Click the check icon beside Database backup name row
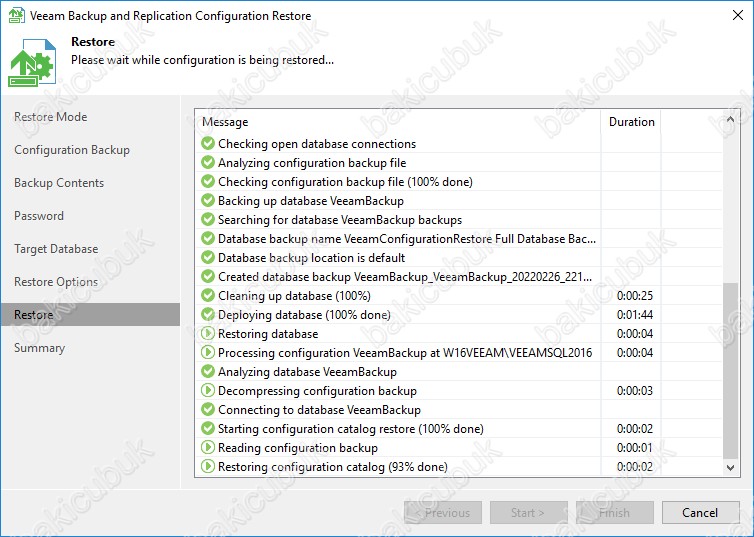This screenshot has width=754, height=537. coord(208,238)
